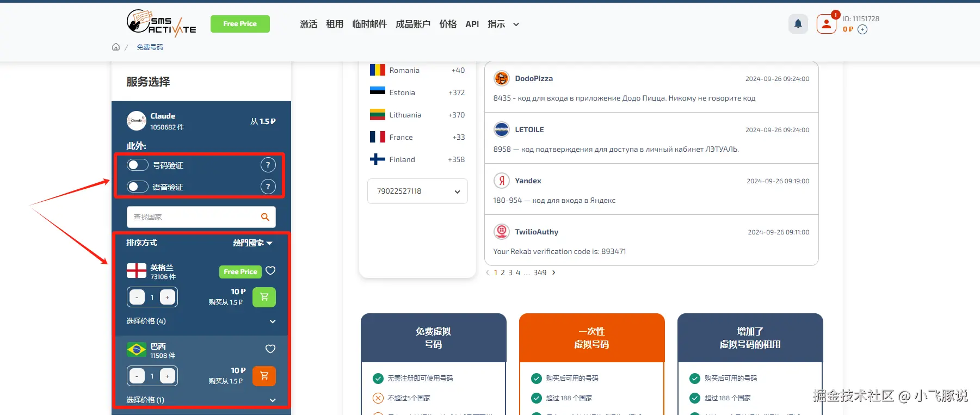The width and height of the screenshot is (980, 415).
Task: Open the notifications bell
Action: coord(798,24)
